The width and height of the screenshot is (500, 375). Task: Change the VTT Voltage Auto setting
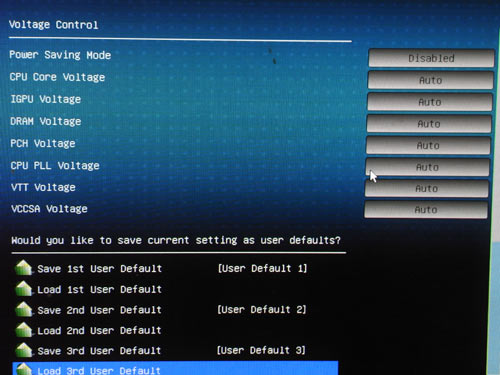pos(426,189)
